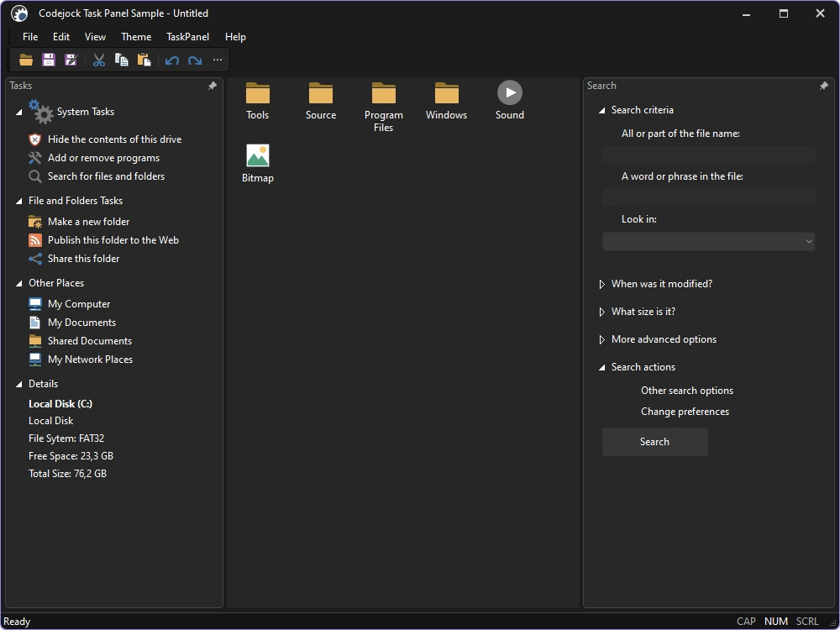Open the File menu
This screenshot has height=630, width=840.
coord(30,37)
